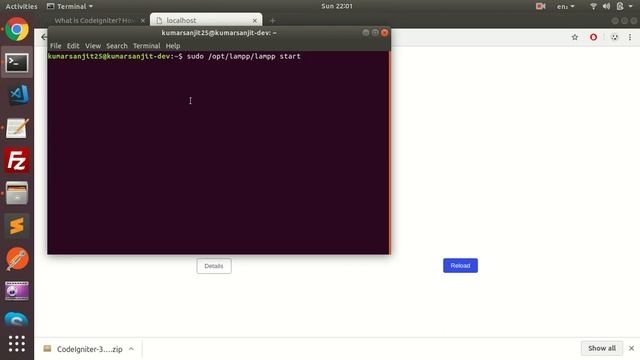
Task: Open the en input language dropdown
Action: (x=566, y=6)
